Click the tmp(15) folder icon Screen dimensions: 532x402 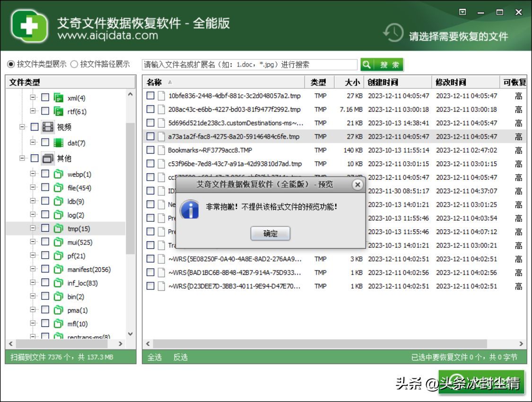point(58,228)
